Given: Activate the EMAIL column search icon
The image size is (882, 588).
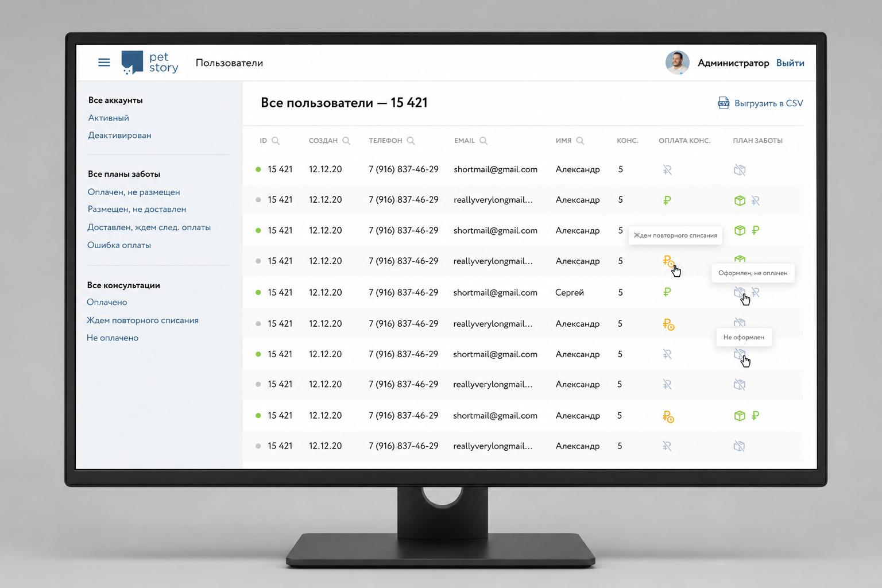Looking at the screenshot, I should [x=483, y=141].
